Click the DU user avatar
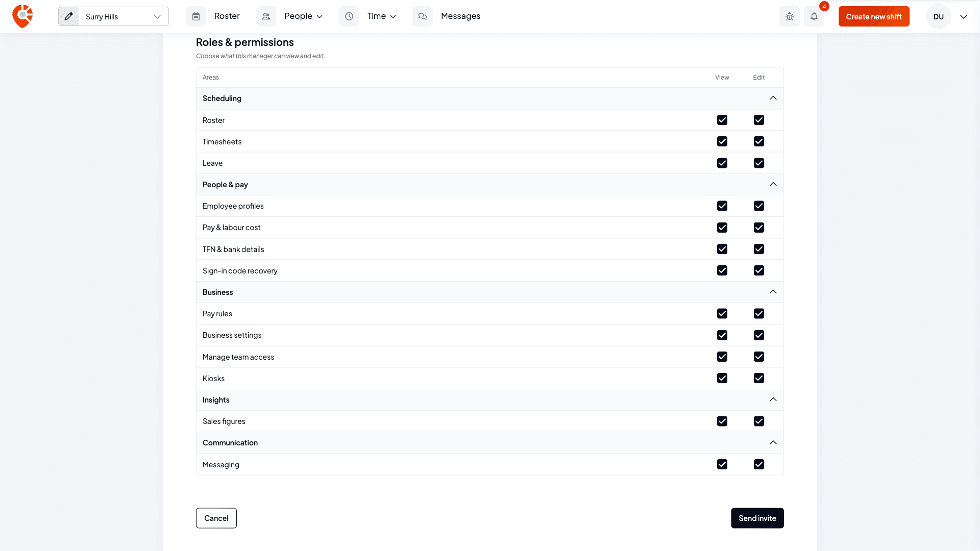This screenshot has height=551, width=980. pyautogui.click(x=939, y=16)
